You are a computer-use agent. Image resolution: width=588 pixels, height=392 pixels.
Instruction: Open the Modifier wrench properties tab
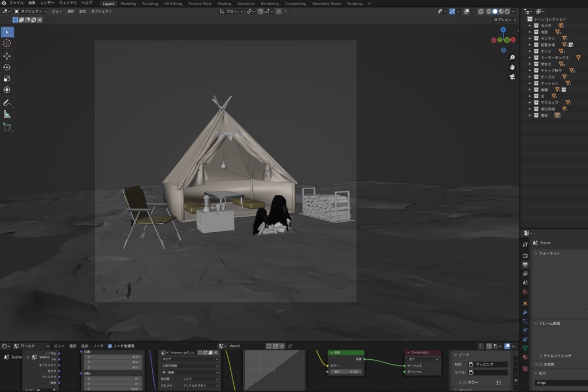[x=525, y=313]
